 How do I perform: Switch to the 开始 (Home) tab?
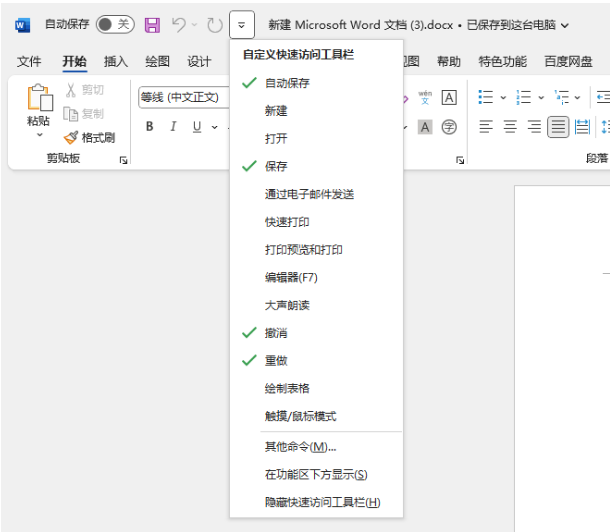pyautogui.click(x=75, y=61)
